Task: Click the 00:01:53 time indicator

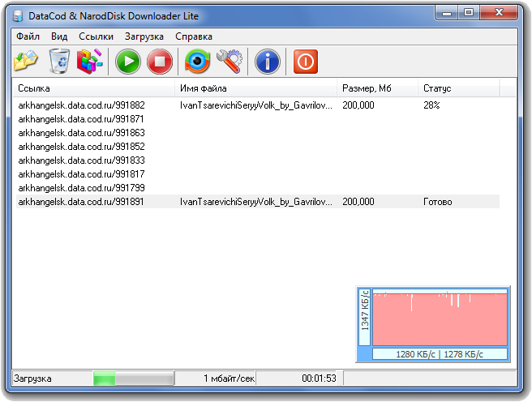Action: tap(319, 378)
